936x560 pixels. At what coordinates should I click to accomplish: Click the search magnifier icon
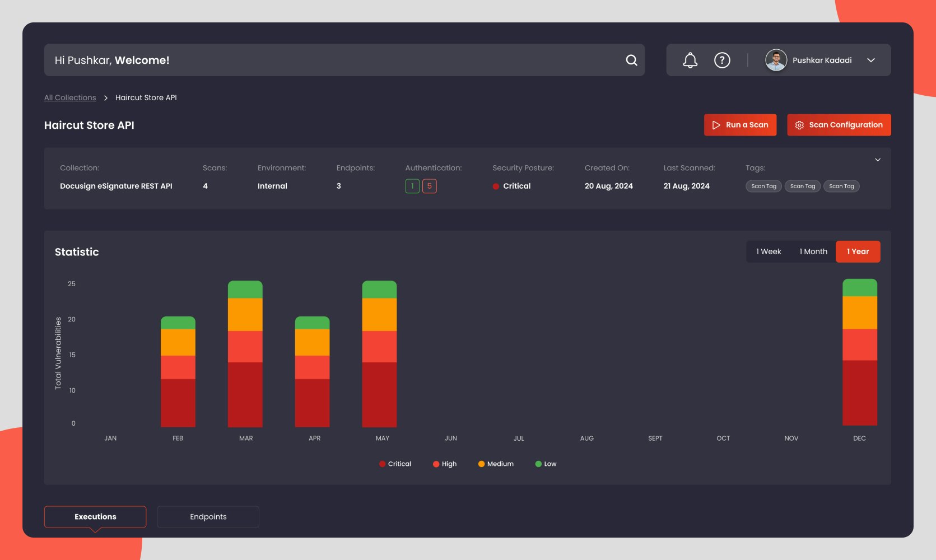pos(631,60)
